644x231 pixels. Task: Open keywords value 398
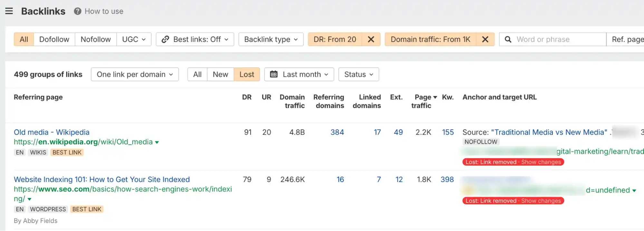pyautogui.click(x=447, y=179)
